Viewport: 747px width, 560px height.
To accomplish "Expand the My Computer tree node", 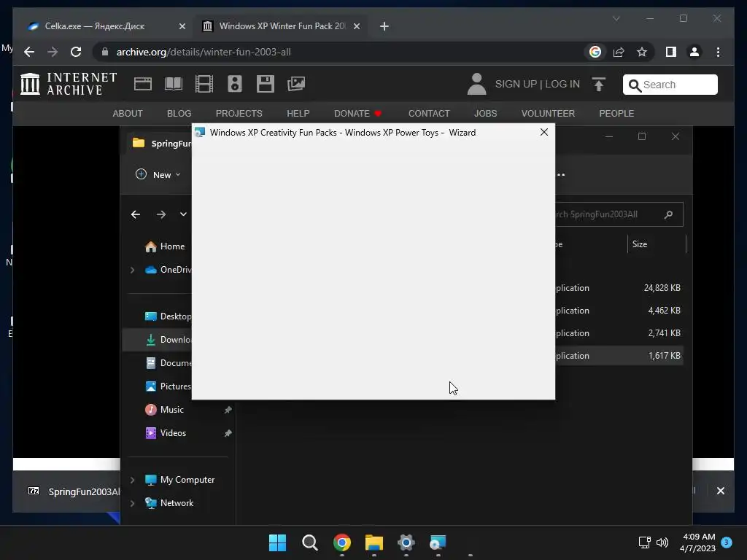I will tap(133, 480).
